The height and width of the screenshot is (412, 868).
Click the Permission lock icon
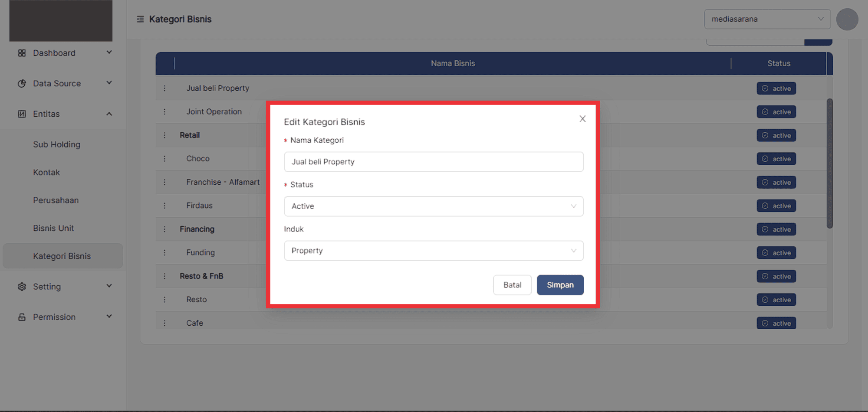tap(22, 317)
